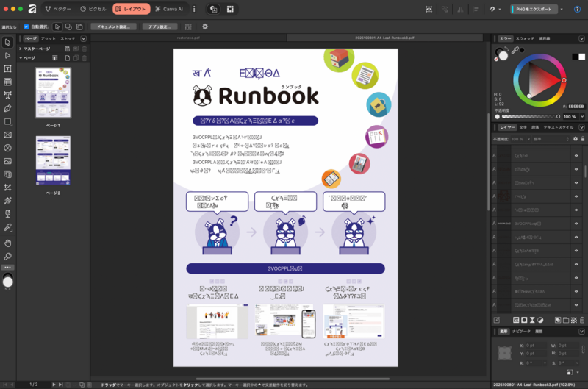Open the Canva AI studio
588x389 pixels.
[169, 9]
